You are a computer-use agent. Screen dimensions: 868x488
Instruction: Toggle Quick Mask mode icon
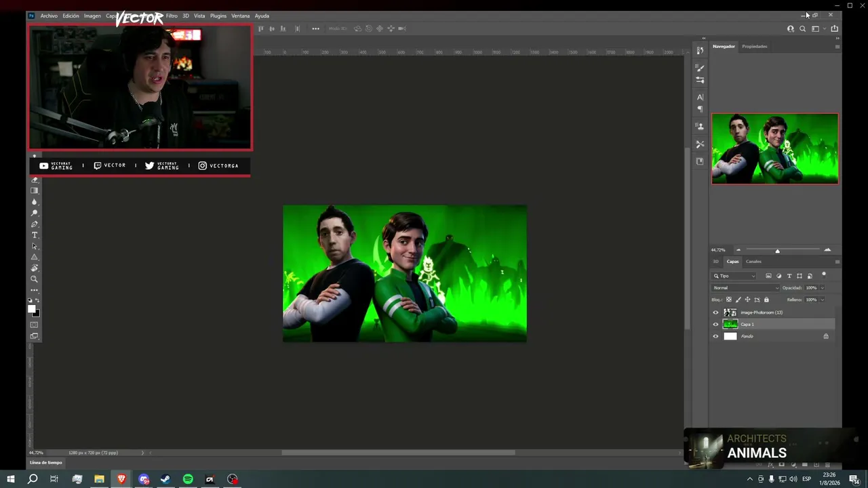click(35, 325)
